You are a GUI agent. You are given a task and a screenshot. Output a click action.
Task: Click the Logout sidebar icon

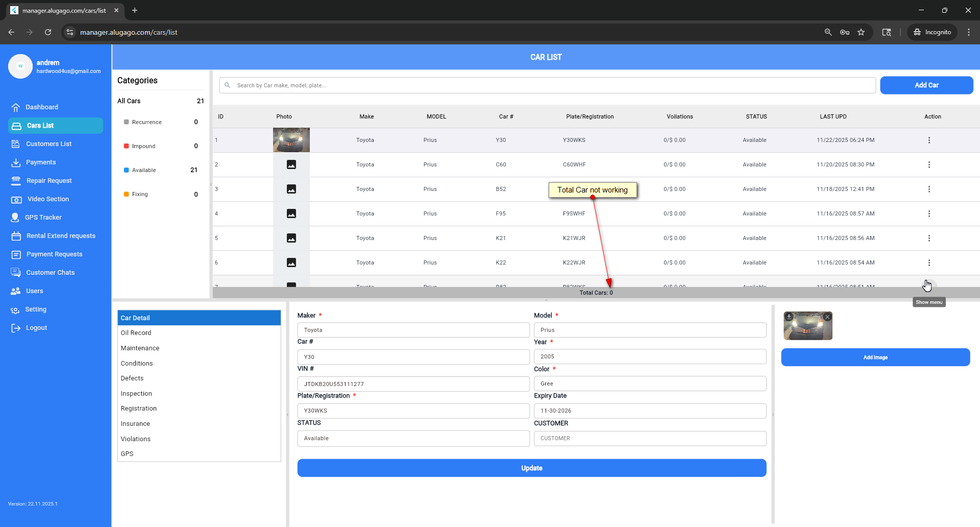[16, 328]
